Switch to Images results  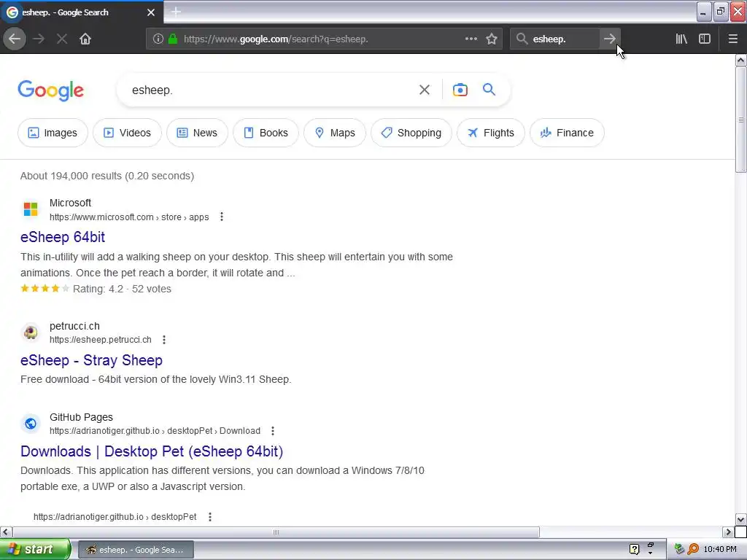point(53,133)
